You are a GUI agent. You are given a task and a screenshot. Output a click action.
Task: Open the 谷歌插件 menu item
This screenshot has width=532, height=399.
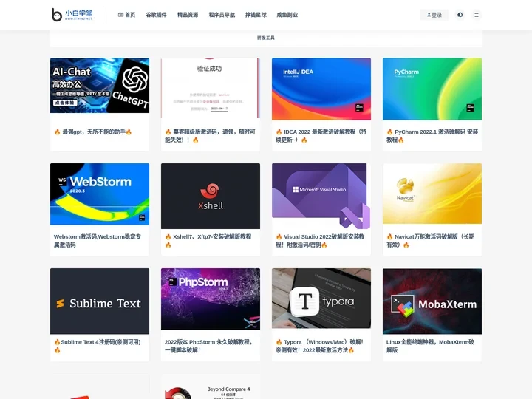tap(156, 15)
